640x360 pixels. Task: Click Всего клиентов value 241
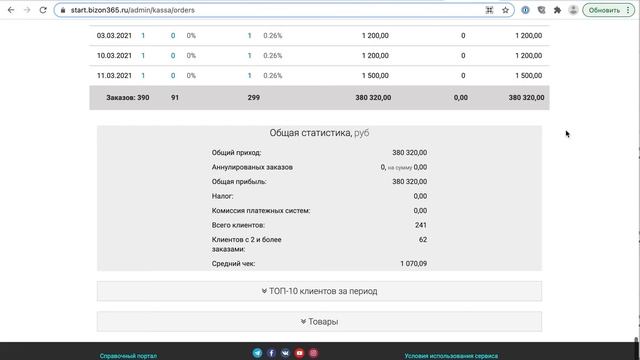coord(421,225)
